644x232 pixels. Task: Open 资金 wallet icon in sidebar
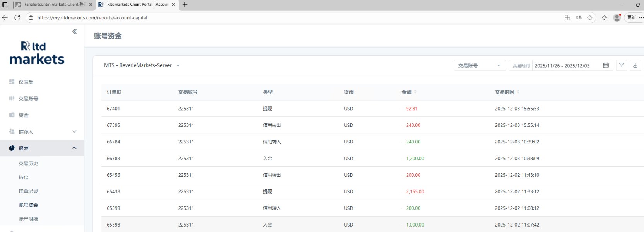[12, 115]
